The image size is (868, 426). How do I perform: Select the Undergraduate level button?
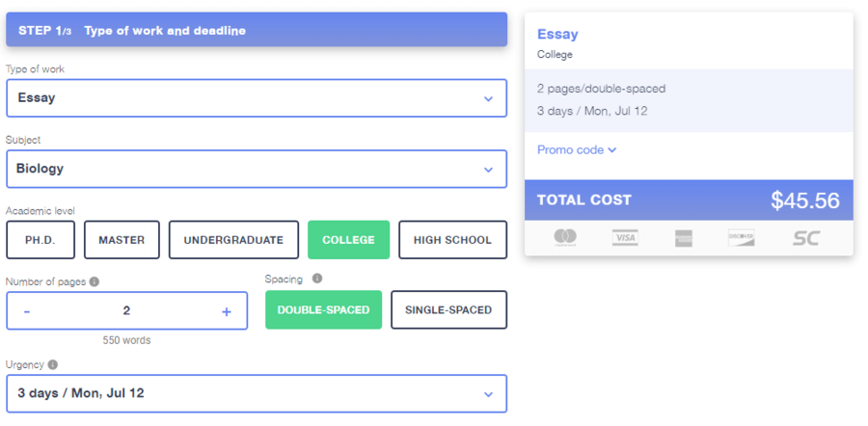pos(233,240)
